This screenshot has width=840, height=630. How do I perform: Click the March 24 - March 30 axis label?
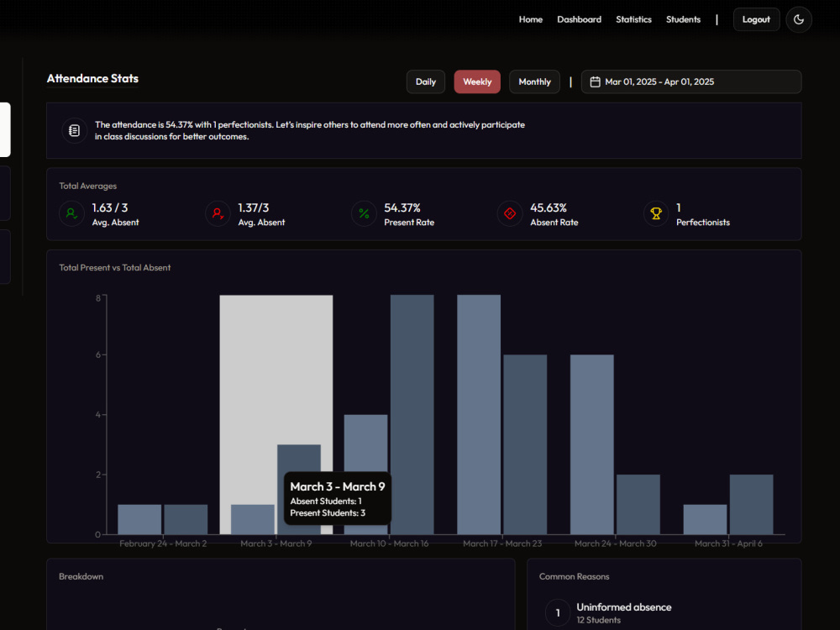pos(615,543)
